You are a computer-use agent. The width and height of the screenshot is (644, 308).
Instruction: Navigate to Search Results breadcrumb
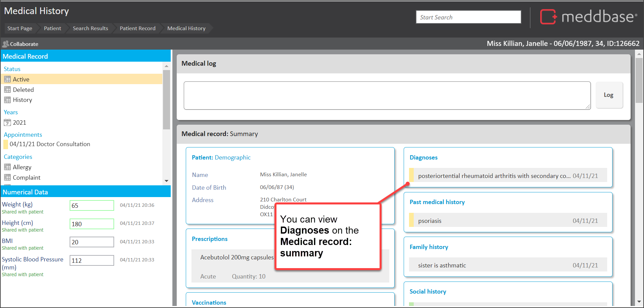90,28
